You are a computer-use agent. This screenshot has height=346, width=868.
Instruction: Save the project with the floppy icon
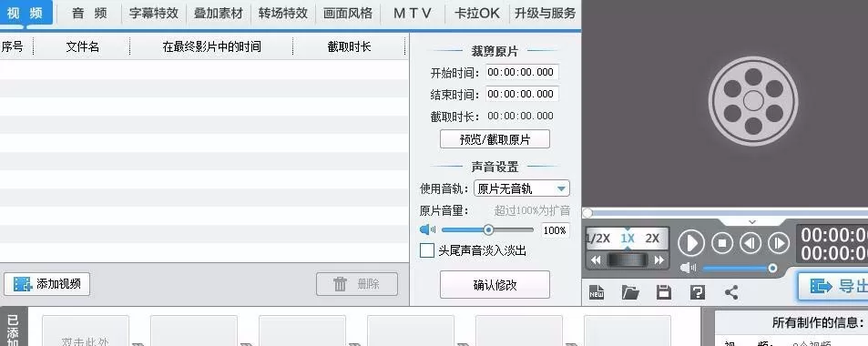(664, 291)
